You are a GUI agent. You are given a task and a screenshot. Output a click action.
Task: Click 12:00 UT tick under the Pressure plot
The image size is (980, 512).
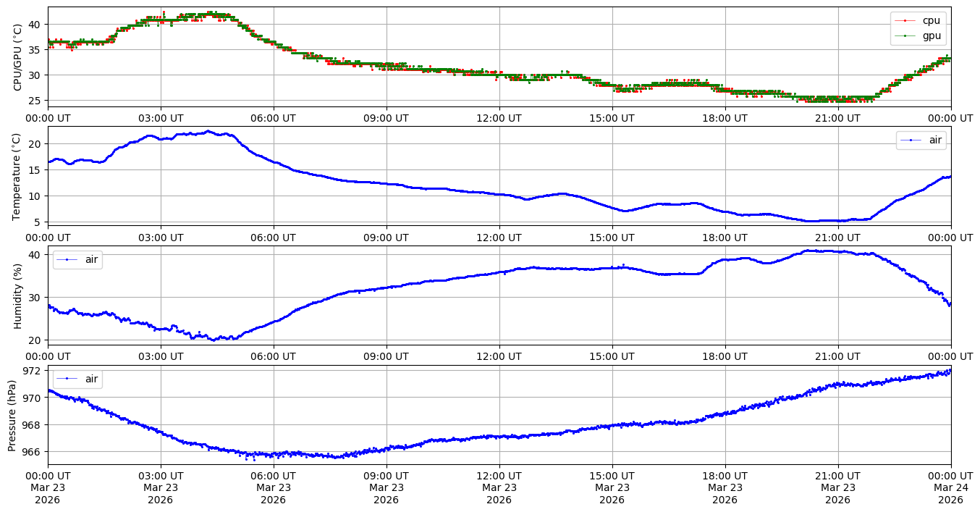point(499,476)
